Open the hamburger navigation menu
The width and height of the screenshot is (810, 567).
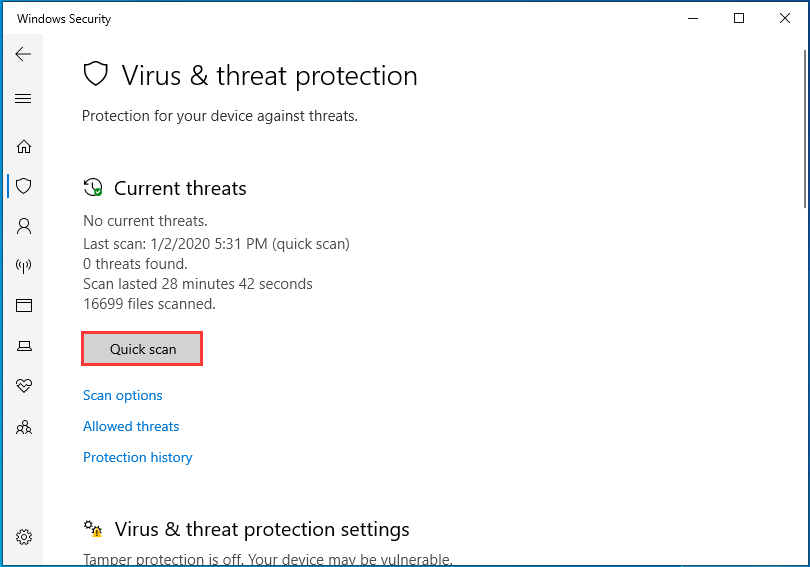[23, 98]
